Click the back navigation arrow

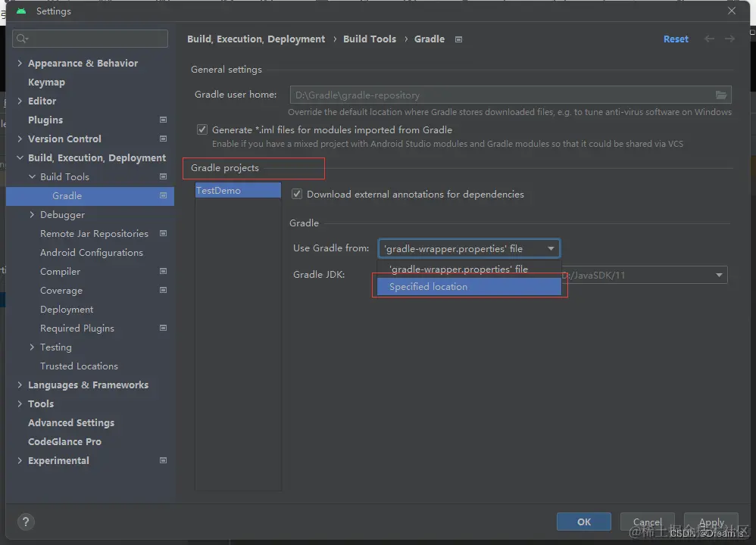coord(709,39)
